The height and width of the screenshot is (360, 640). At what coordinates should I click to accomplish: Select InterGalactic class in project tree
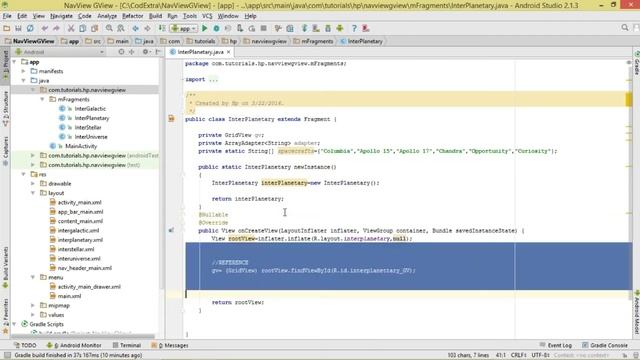point(90,109)
